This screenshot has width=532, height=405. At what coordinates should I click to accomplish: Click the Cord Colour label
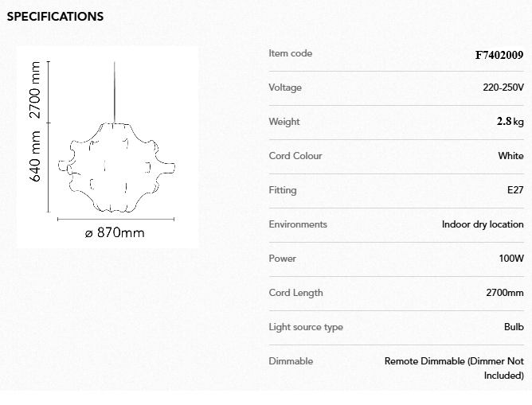click(x=295, y=156)
